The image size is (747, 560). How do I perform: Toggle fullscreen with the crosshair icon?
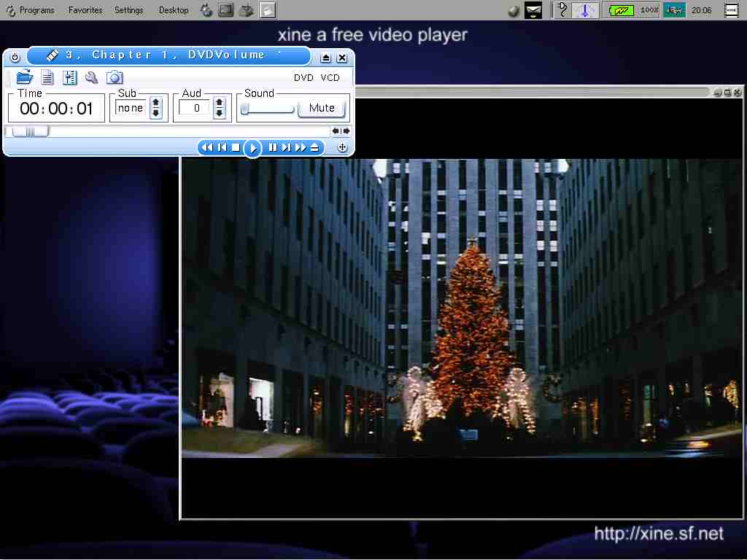(x=342, y=147)
